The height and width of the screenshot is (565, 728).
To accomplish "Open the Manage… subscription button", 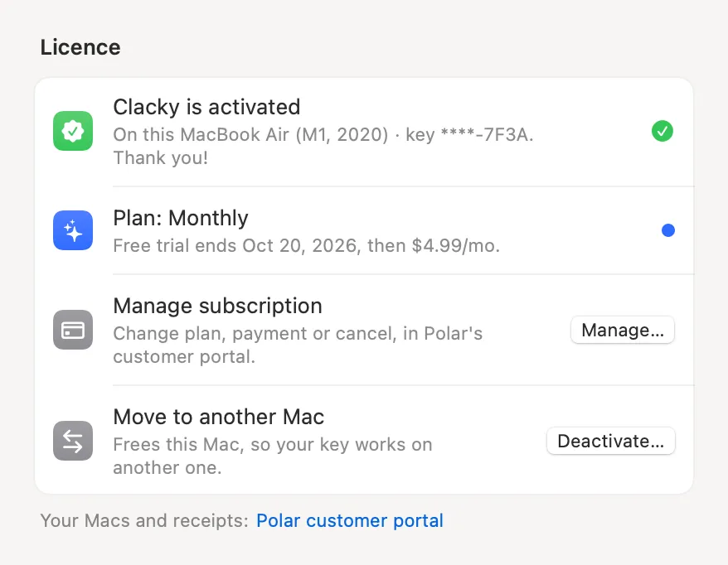I will tap(623, 330).
